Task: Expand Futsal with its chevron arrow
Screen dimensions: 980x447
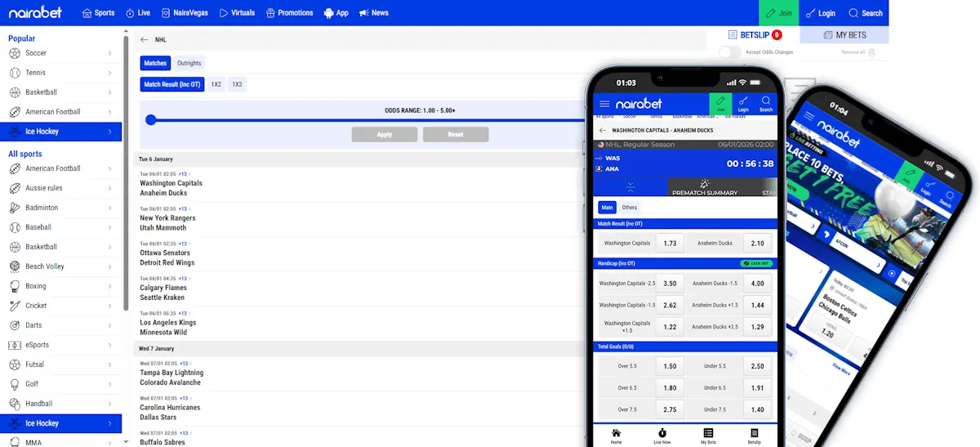Action: (x=109, y=364)
